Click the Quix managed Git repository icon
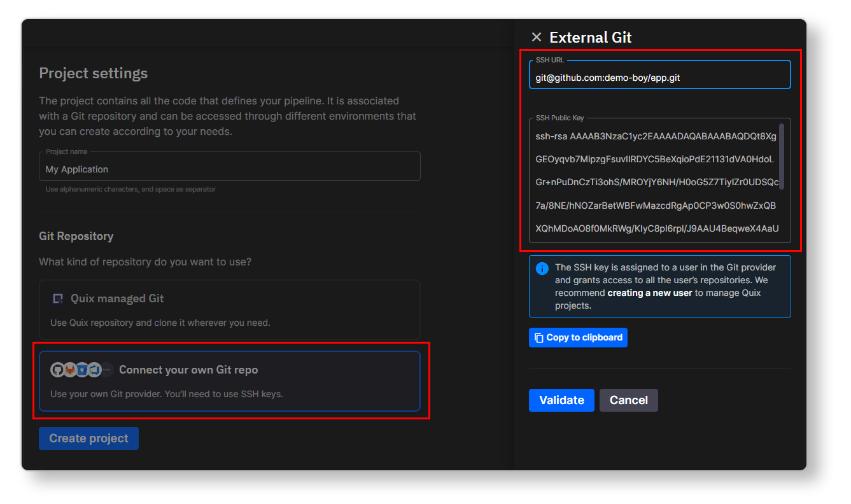The height and width of the screenshot is (504, 851). [x=58, y=297]
